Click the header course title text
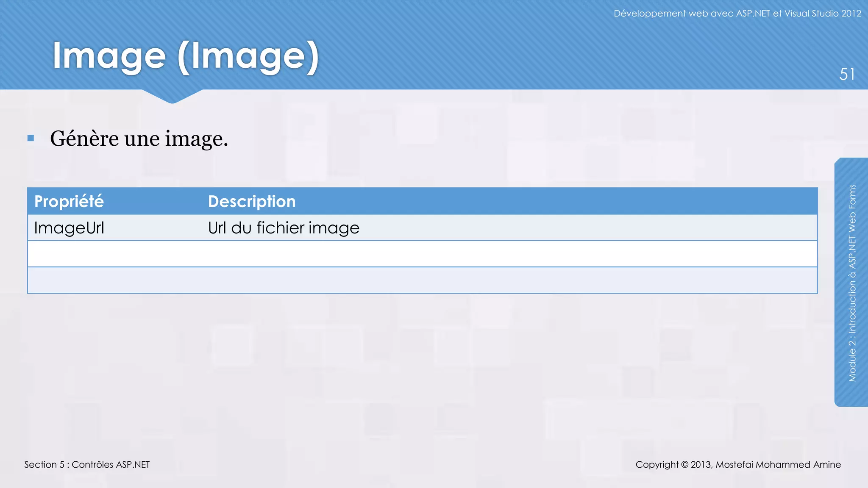Screen dimensions: 868x488 click(x=737, y=14)
